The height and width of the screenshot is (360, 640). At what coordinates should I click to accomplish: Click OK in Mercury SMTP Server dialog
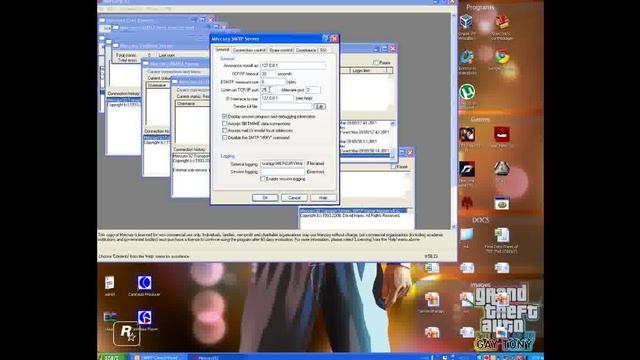pyautogui.click(x=265, y=198)
